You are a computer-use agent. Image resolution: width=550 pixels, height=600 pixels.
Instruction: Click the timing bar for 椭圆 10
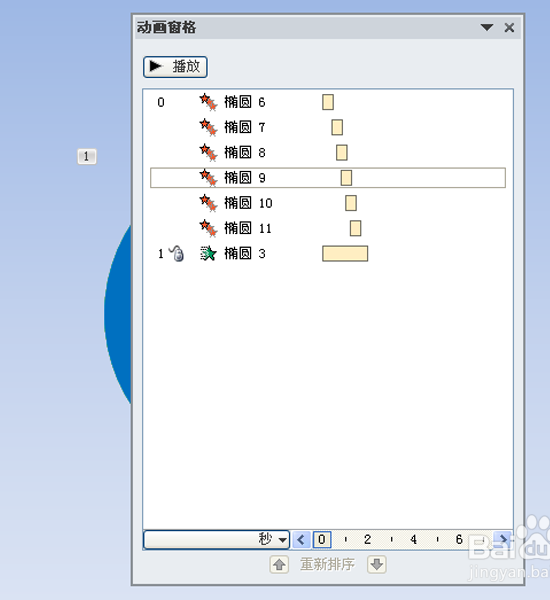coord(351,203)
